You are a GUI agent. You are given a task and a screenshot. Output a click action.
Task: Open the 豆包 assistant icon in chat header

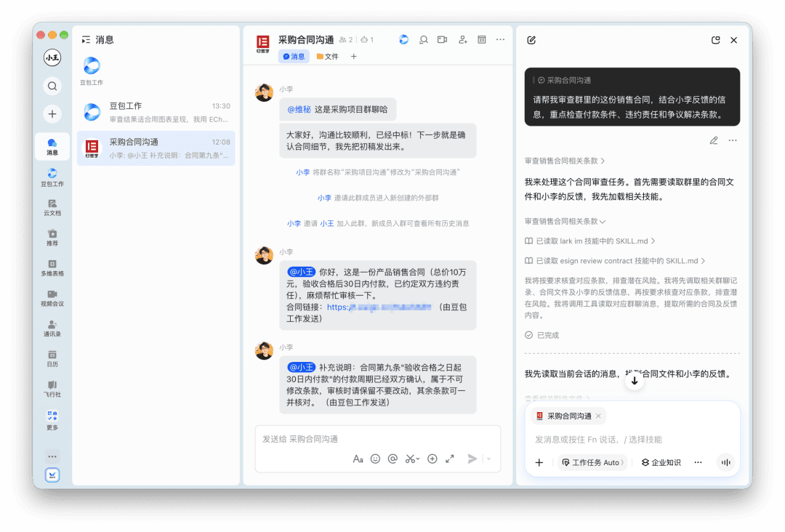coord(404,39)
